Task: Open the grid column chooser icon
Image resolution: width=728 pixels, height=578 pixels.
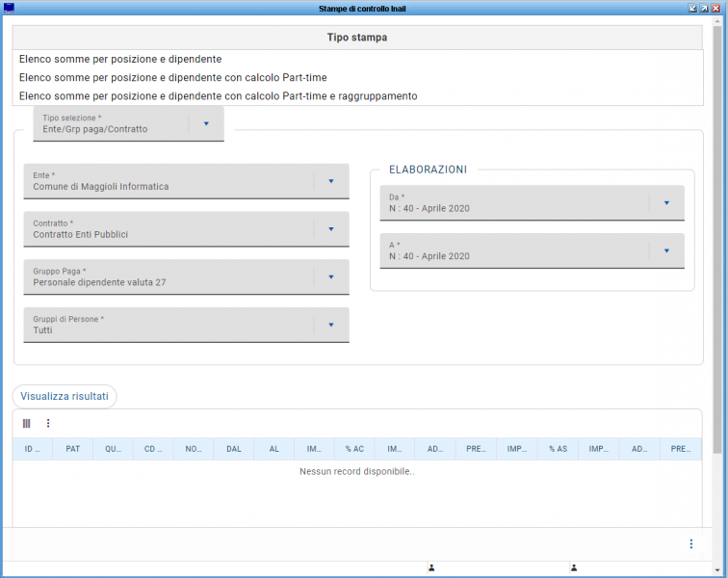Action: tap(26, 423)
